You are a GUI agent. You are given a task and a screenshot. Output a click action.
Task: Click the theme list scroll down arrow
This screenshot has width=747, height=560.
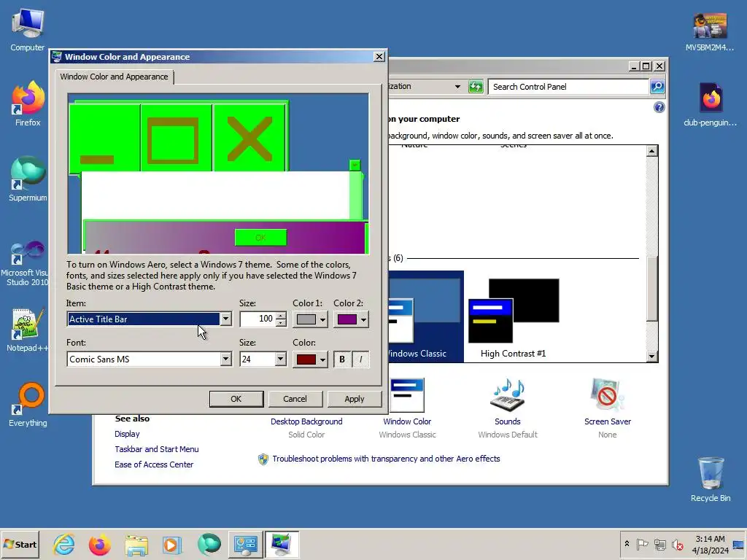(651, 356)
